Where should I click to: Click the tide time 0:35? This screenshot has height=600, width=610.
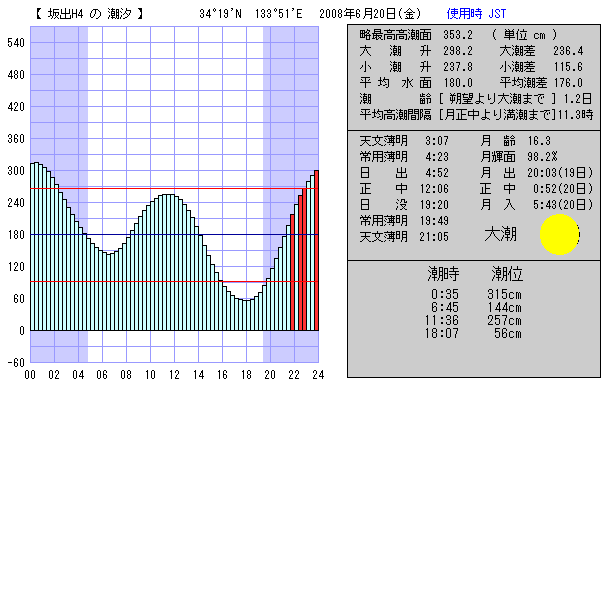[x=445, y=294]
